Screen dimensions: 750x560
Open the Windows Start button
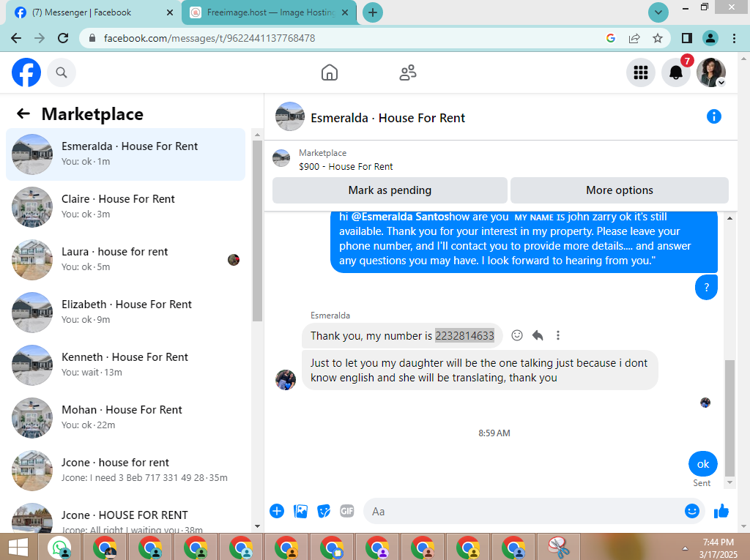tap(18, 548)
